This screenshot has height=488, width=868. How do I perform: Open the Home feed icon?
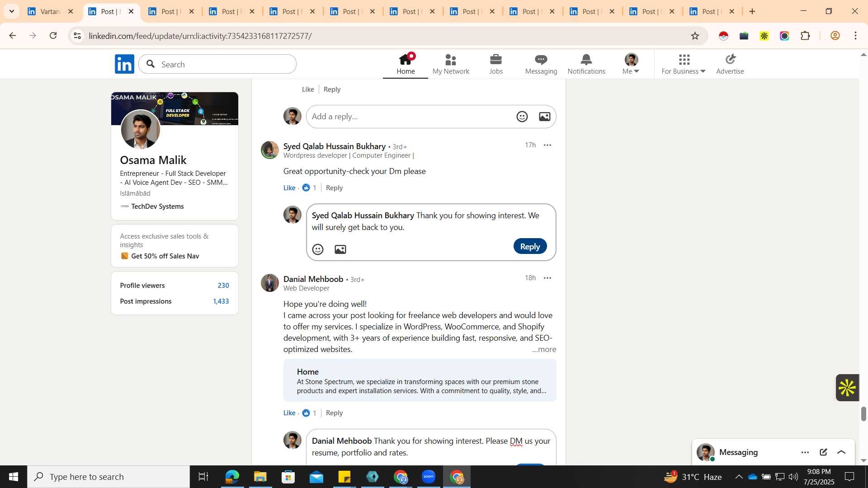tap(406, 64)
